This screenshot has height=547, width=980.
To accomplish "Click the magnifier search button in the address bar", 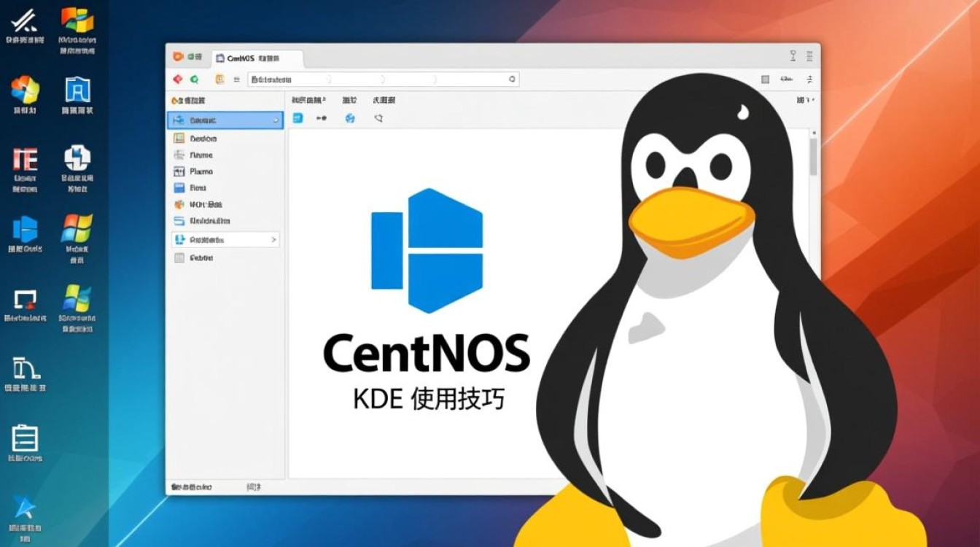I will pos(512,78).
